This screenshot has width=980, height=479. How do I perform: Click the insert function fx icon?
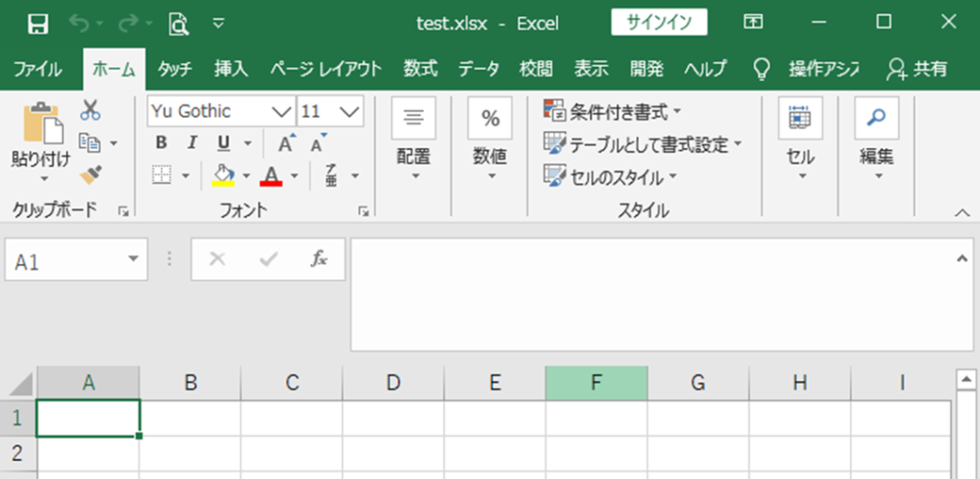(319, 258)
